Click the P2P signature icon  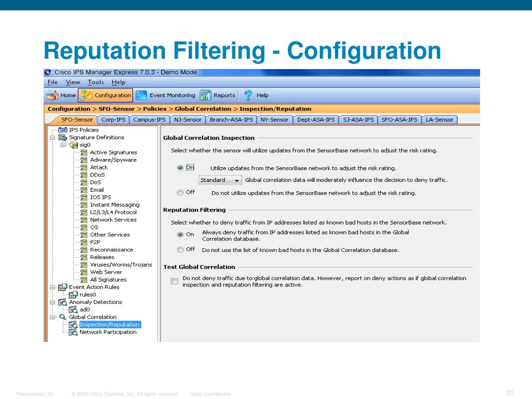(84, 242)
